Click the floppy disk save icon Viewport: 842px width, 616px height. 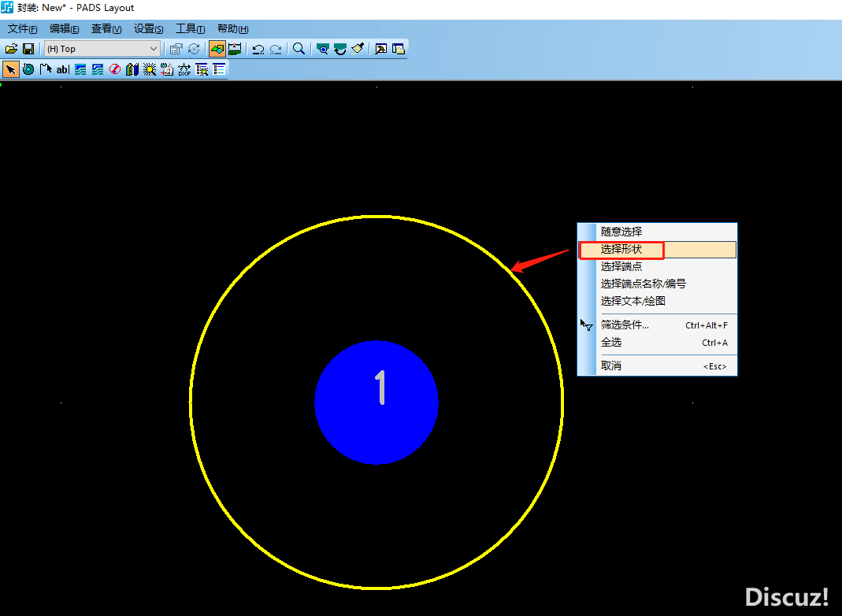coord(28,49)
